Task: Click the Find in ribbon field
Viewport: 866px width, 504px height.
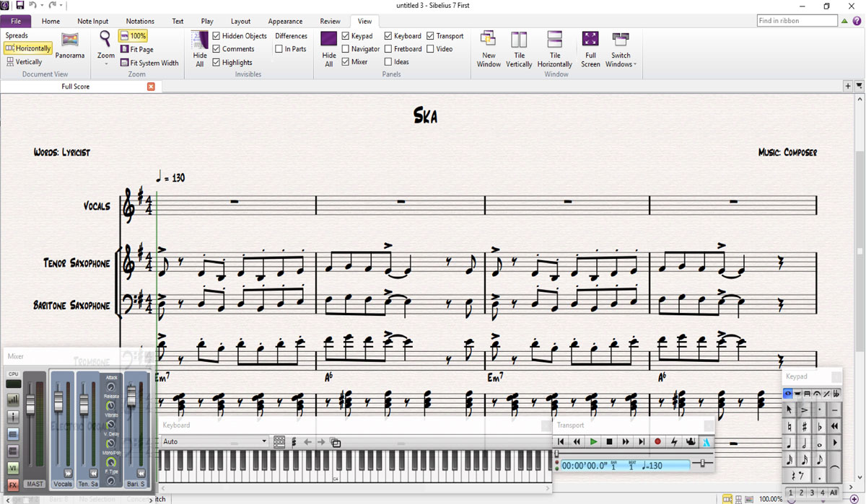Action: [797, 21]
